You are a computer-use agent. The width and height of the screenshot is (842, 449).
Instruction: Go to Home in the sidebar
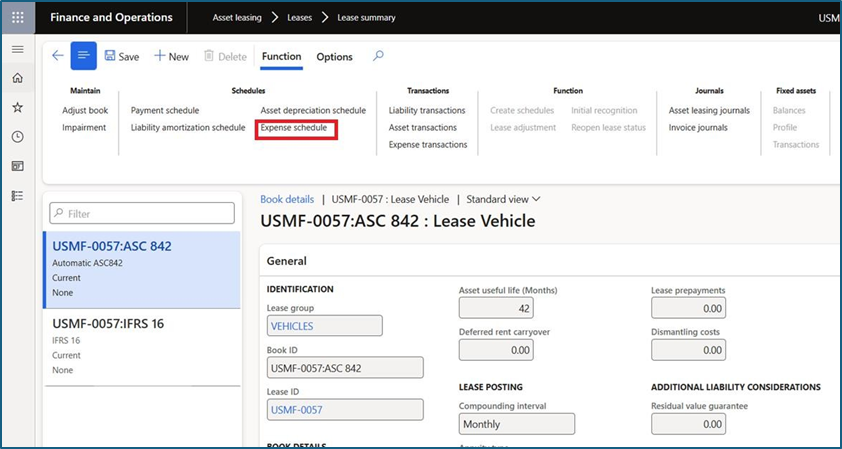coord(17,78)
